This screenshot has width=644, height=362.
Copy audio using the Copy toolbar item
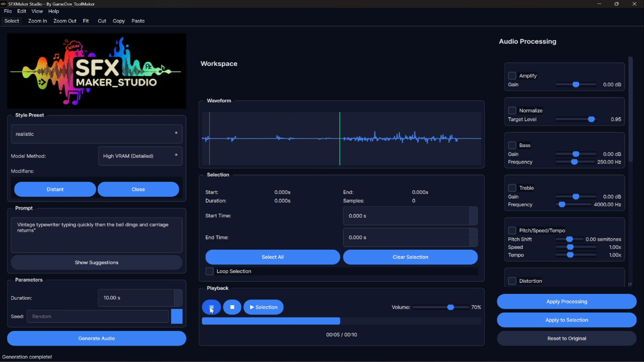[x=119, y=21]
